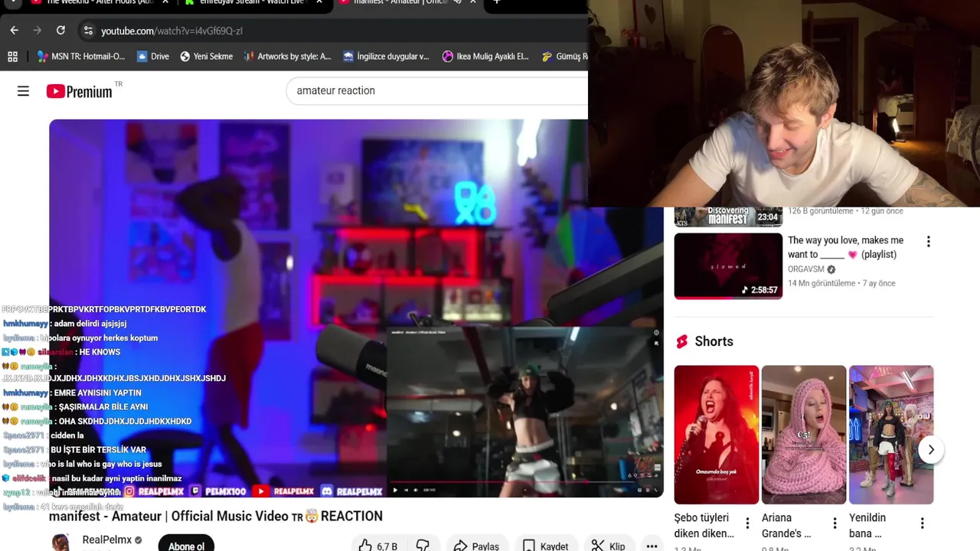980x551 pixels.
Task: Go forward using browser forward arrow
Action: pos(37,31)
